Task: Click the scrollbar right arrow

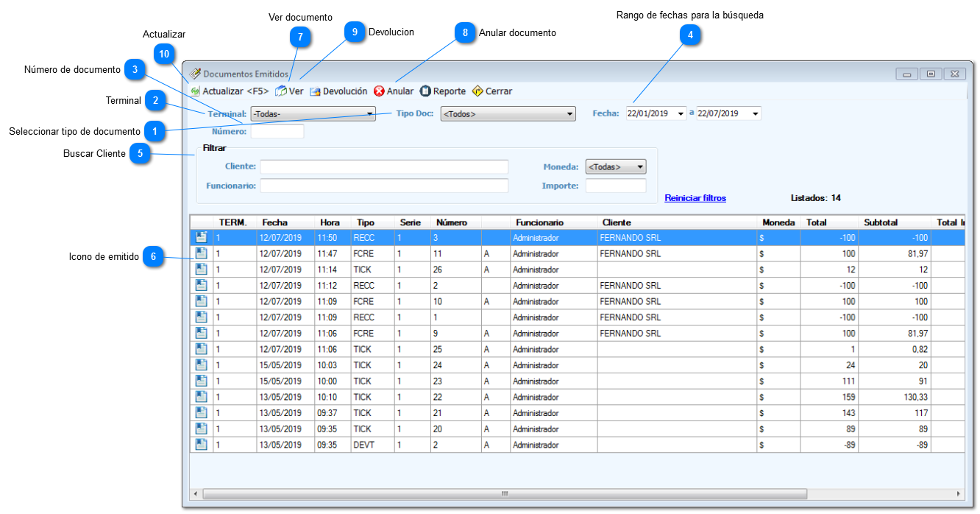Action: click(x=958, y=493)
